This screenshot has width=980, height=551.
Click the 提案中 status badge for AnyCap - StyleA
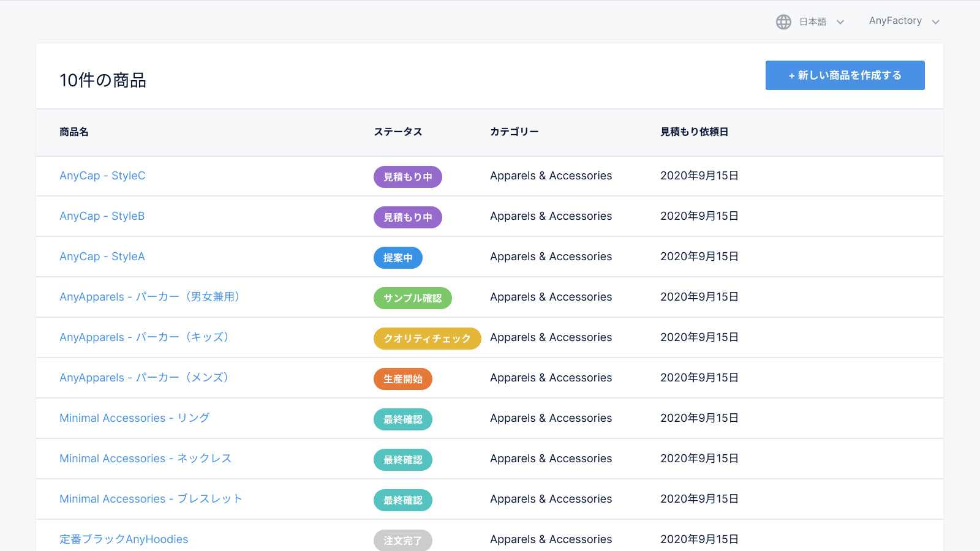398,257
